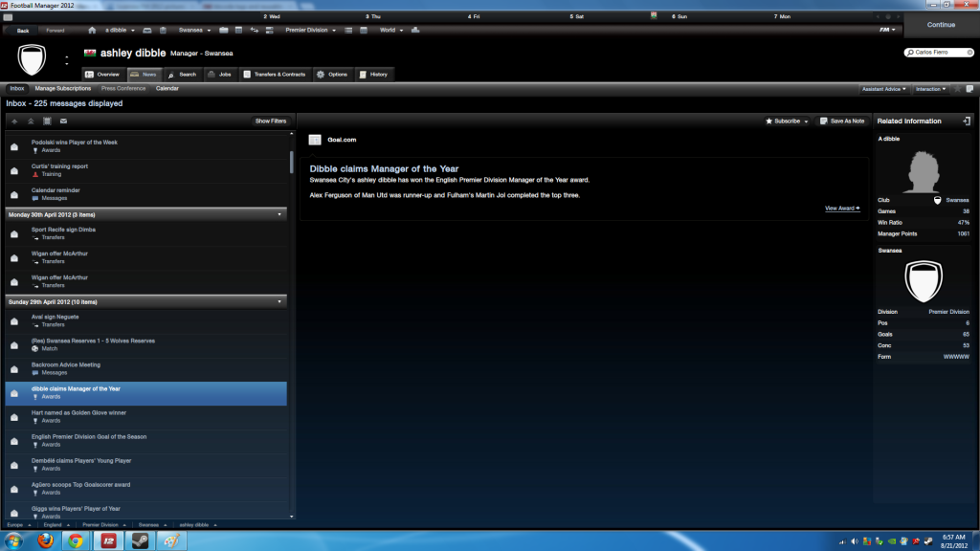This screenshot has height=551, width=980.
Task: Switch to Football Manager 2012 taskbar icon
Action: pos(109,540)
